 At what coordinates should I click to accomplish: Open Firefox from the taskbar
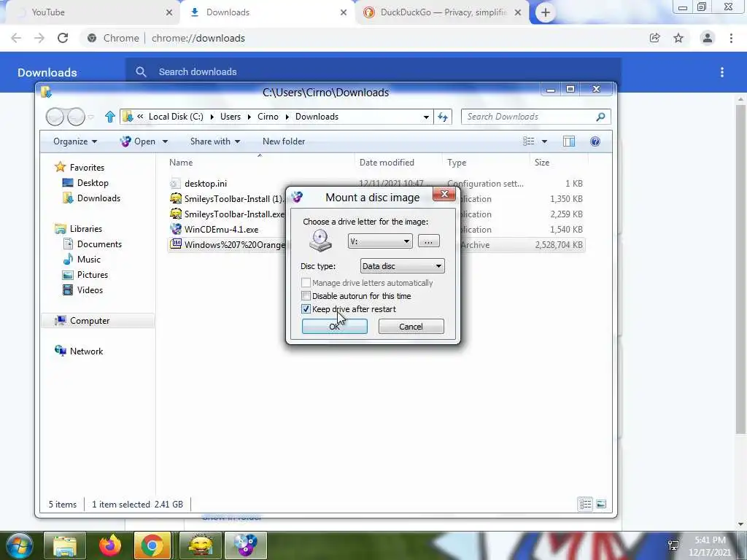[109, 545]
